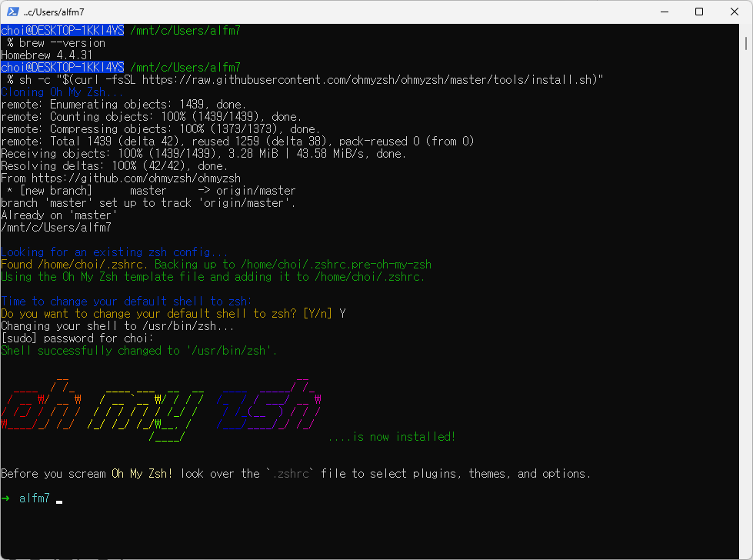Click 'Resolving deltas: 100% (42/42)' line
The width and height of the screenshot is (753, 560).
tap(115, 166)
